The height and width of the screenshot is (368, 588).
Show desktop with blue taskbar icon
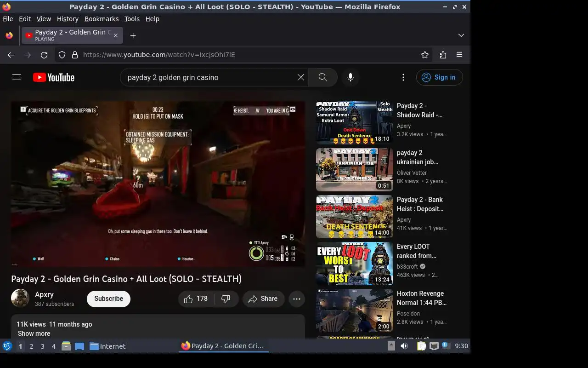79,346
